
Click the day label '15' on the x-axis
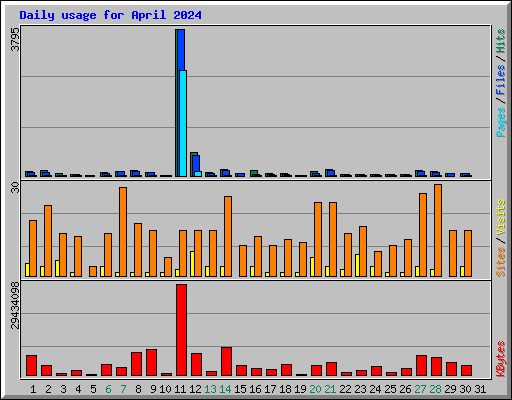[240, 389]
